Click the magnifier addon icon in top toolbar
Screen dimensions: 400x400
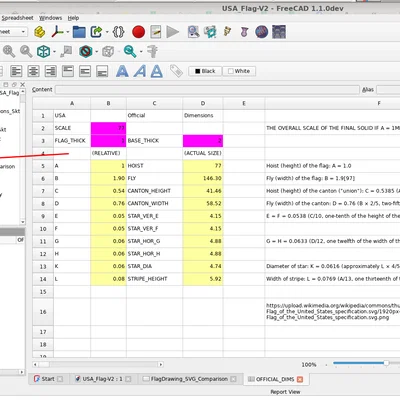point(193,32)
